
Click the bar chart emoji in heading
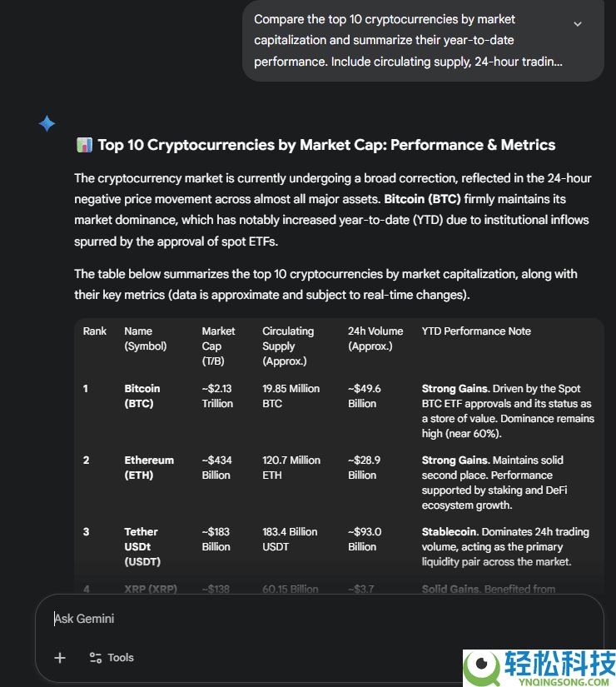84,145
